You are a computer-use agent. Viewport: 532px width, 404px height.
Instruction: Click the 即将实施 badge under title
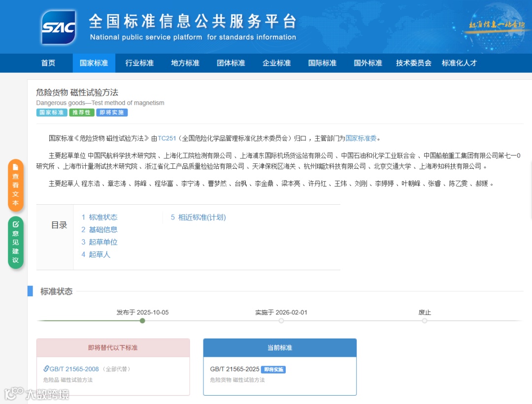point(112,113)
